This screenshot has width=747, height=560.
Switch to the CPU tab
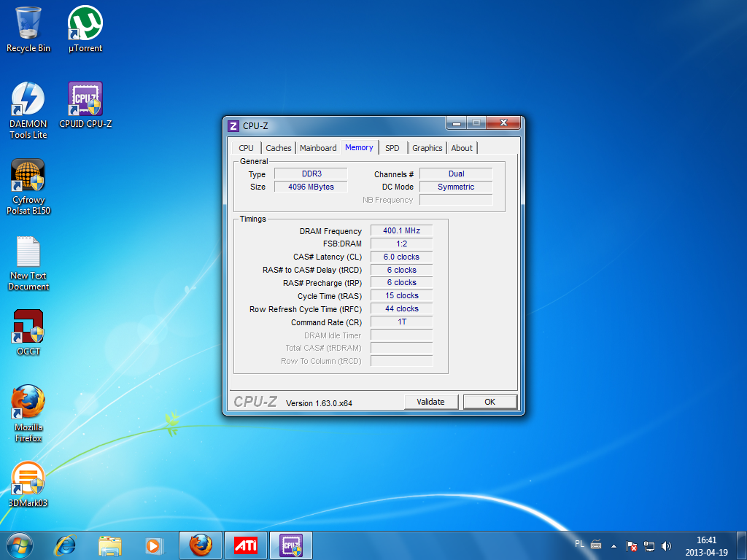247,148
